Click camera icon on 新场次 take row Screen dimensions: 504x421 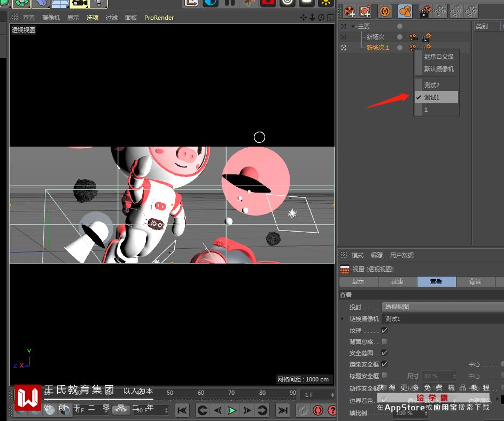click(413, 37)
